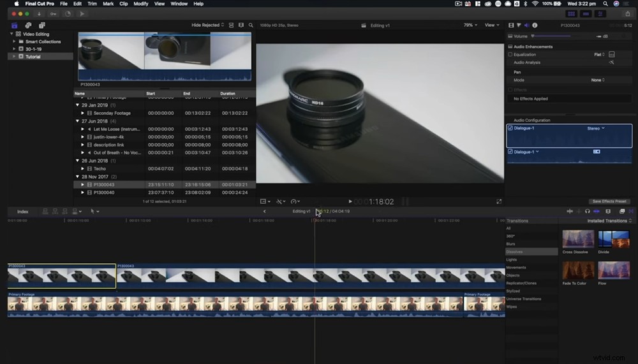Open the Pan Mode None dropdown
The height and width of the screenshot is (364, 638).
598,80
